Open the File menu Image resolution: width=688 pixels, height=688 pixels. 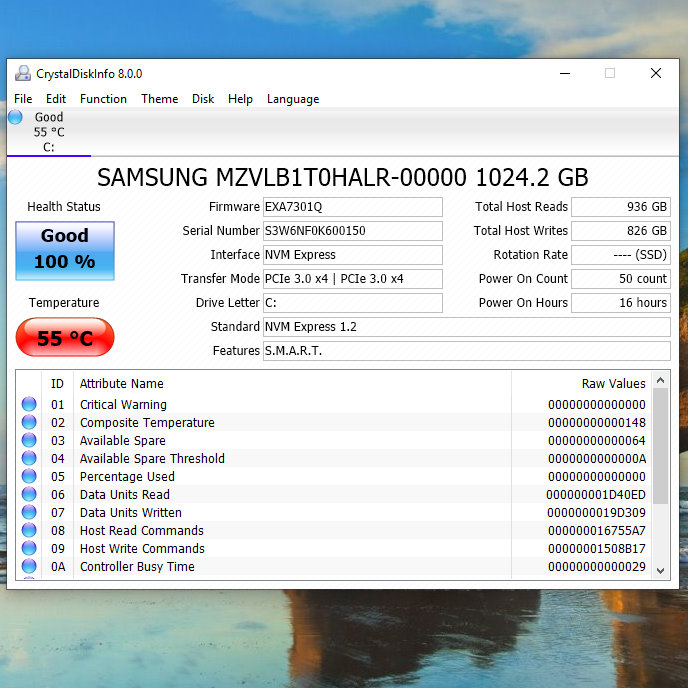click(x=23, y=99)
